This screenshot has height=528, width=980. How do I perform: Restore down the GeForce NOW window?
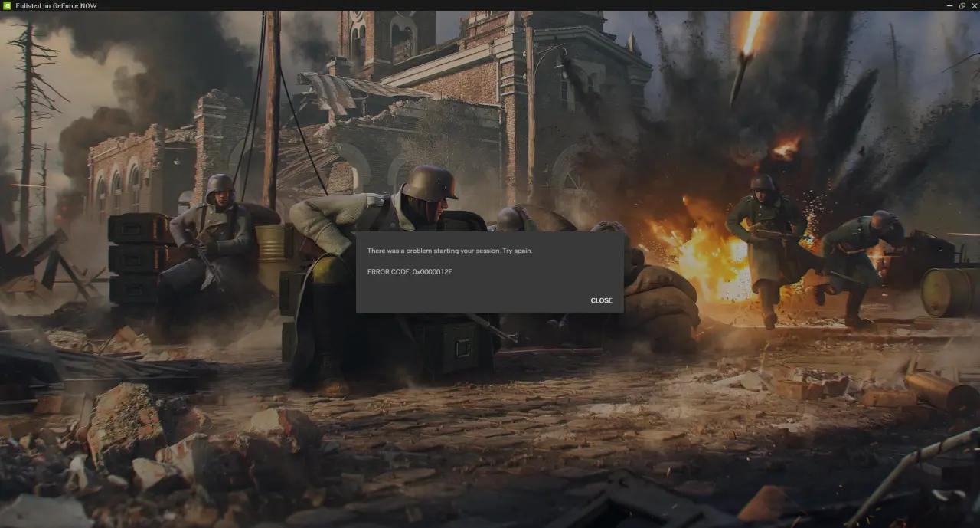pos(962,5)
